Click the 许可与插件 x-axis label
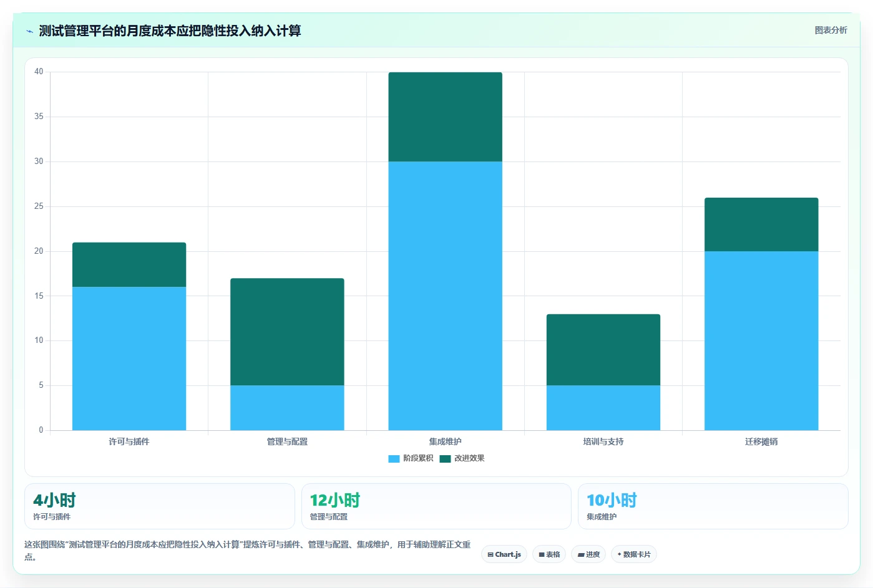 129,441
